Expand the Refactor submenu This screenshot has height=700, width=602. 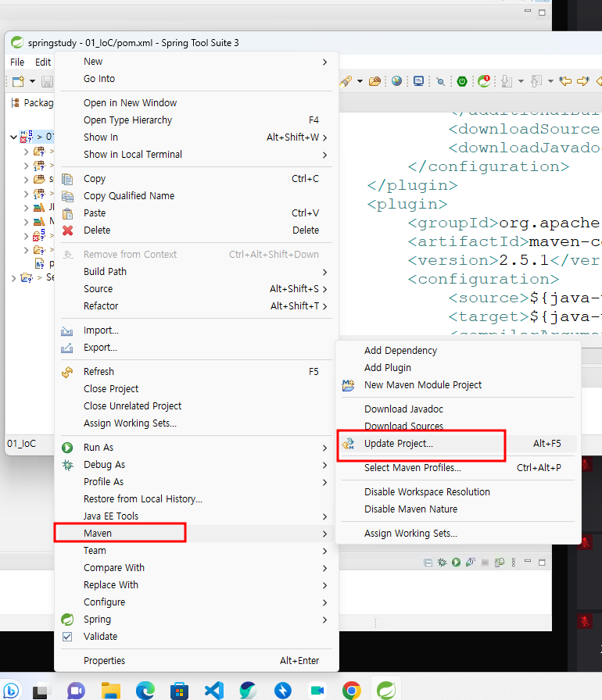tap(324, 306)
